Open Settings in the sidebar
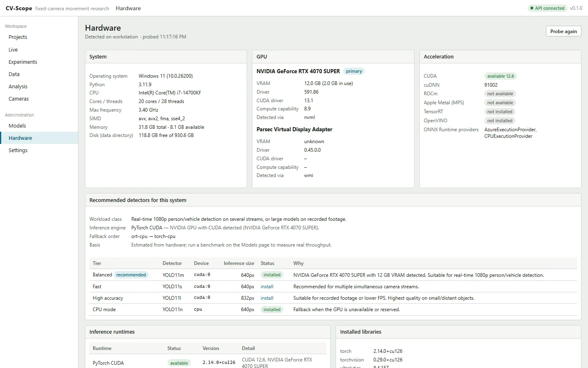Screen dimensions: 588x368 [x=39, y=150]
